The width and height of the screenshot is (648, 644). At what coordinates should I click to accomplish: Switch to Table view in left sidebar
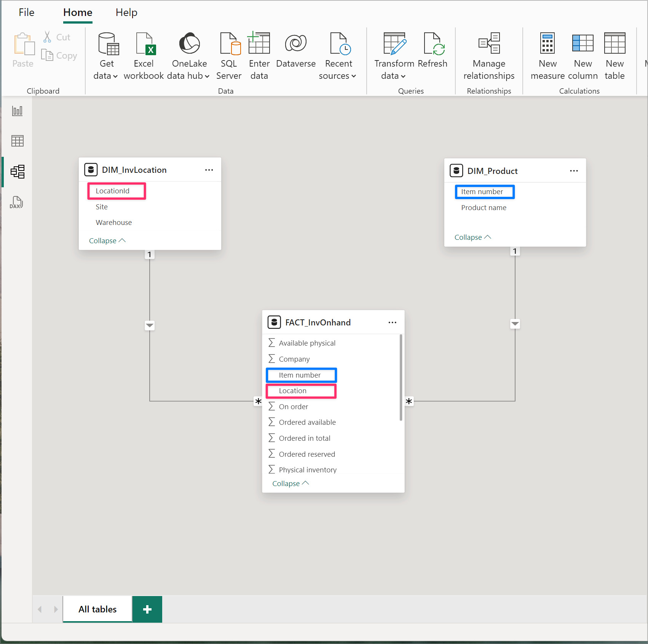17,141
